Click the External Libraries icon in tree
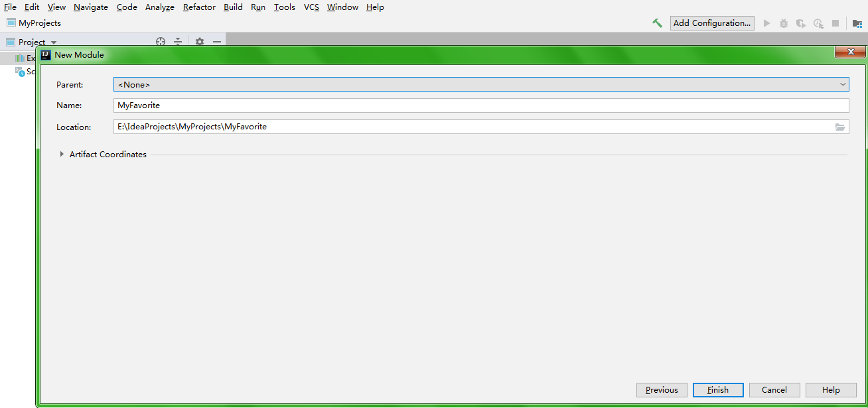 click(20, 58)
